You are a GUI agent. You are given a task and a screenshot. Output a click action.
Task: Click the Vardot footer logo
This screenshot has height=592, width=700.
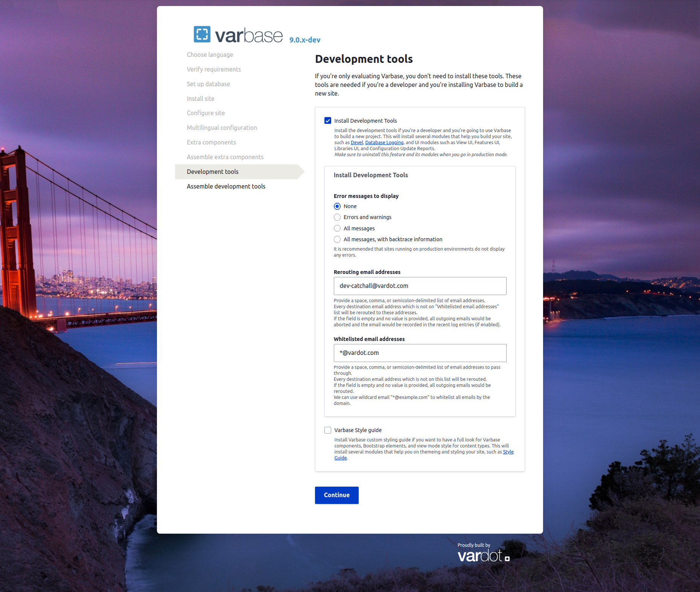(x=483, y=555)
